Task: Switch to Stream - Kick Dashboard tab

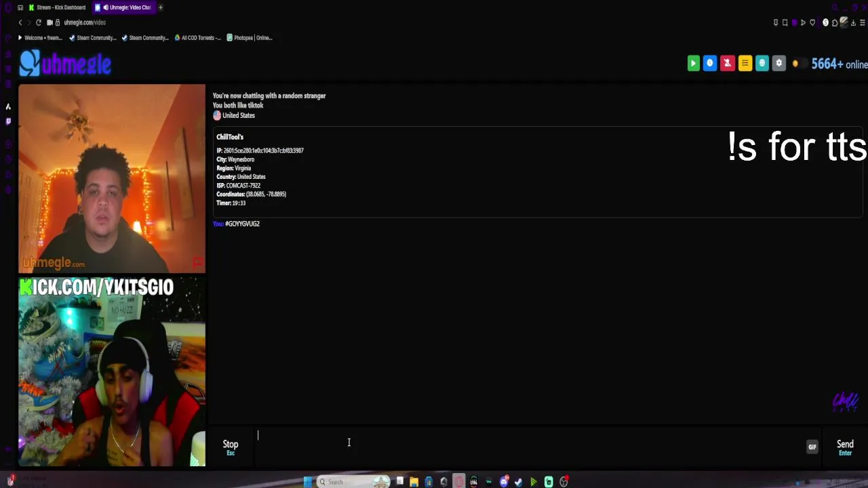Action: [57, 7]
